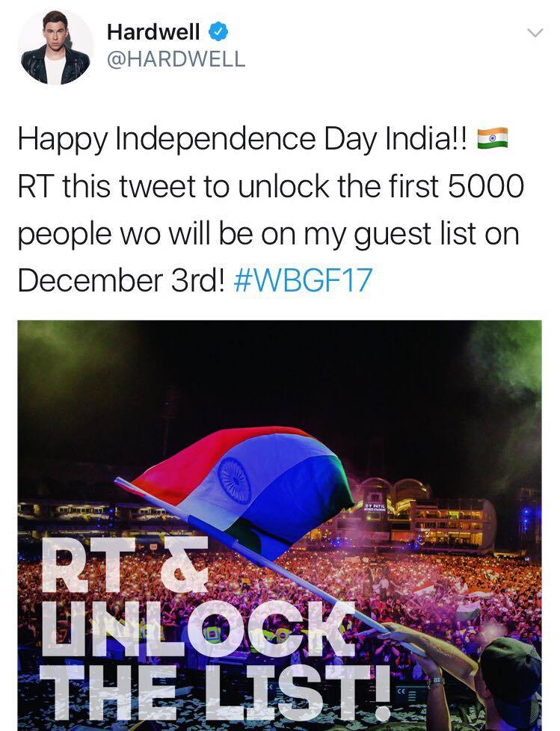This screenshot has width=560, height=731.
Task: Visit the @HARDWELL handle
Action: pos(176,59)
